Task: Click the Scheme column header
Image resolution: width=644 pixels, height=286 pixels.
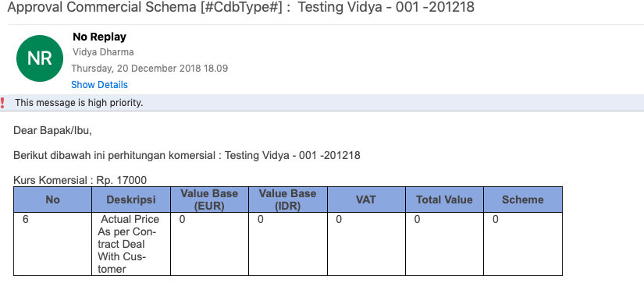Action: (x=523, y=199)
